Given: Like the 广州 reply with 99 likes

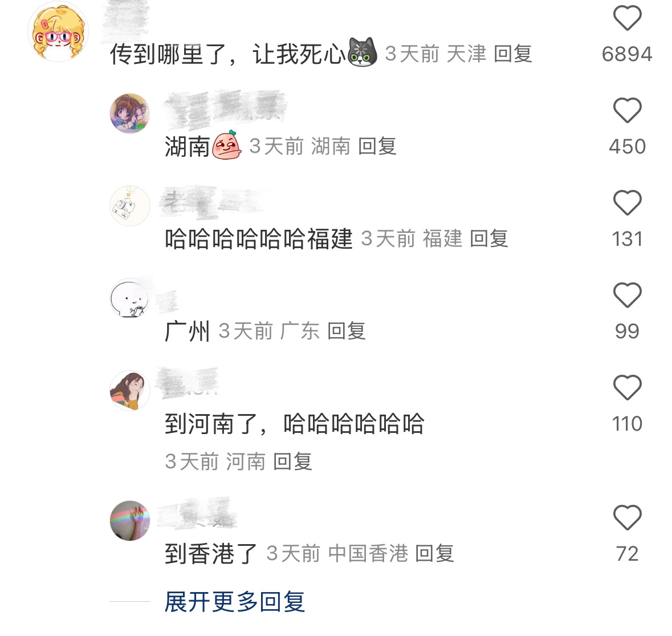Looking at the screenshot, I should (x=627, y=295).
